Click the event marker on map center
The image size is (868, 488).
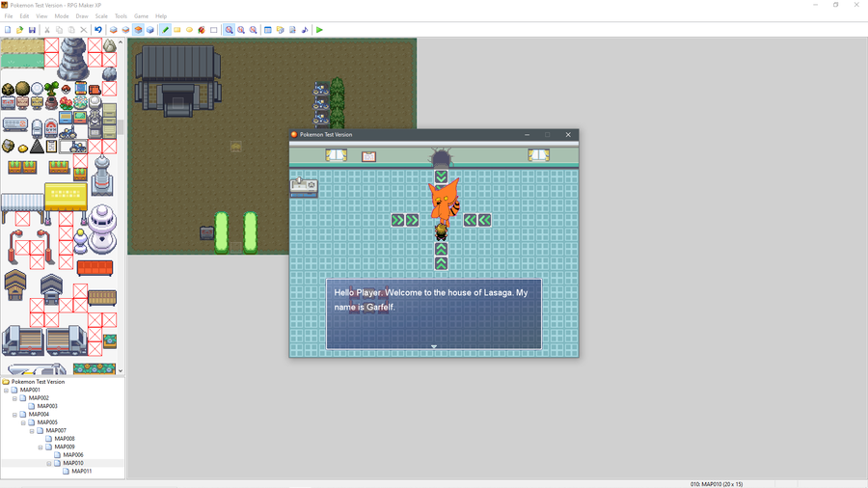(236, 146)
